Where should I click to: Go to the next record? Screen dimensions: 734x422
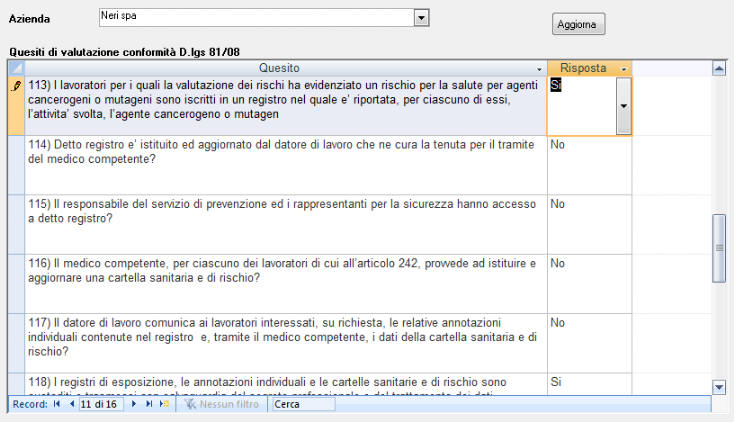tap(135, 405)
